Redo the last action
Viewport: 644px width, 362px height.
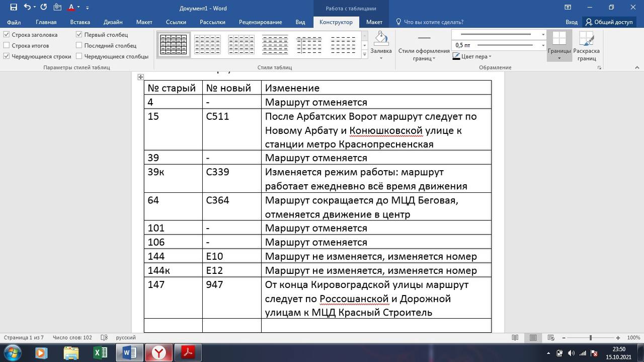point(43,8)
